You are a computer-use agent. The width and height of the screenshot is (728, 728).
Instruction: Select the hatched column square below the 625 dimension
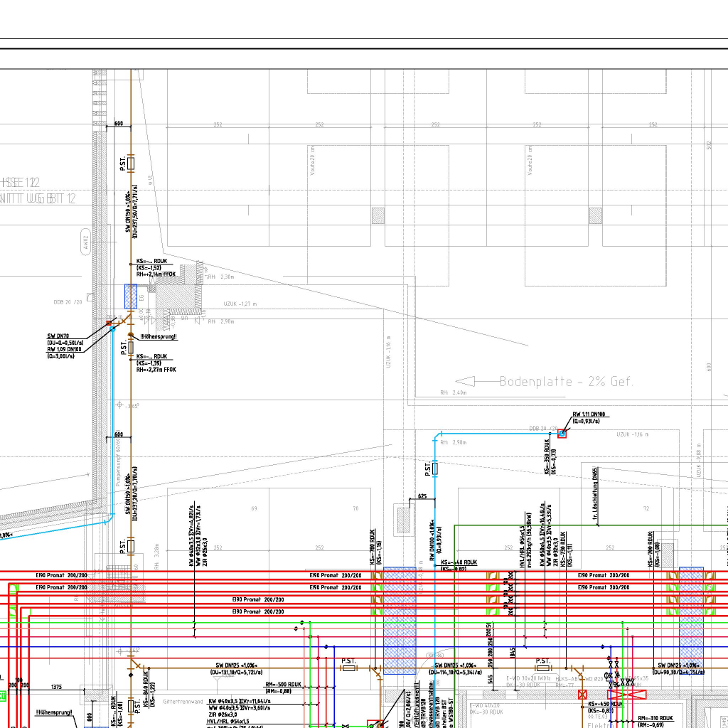pyautogui.click(x=404, y=517)
